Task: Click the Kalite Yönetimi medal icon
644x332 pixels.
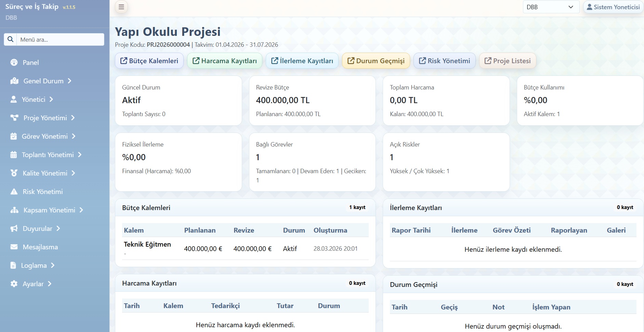Action: click(x=14, y=173)
